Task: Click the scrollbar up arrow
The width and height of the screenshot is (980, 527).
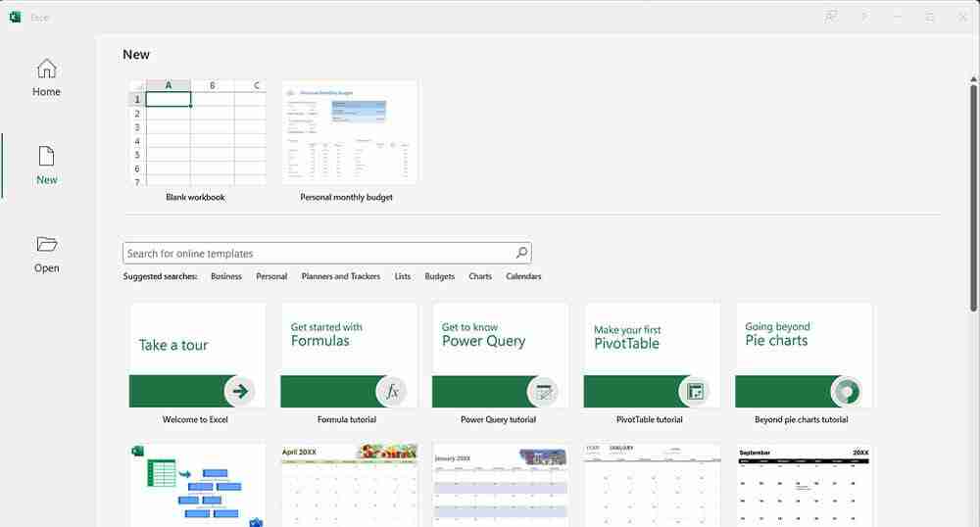Action: click(x=973, y=79)
